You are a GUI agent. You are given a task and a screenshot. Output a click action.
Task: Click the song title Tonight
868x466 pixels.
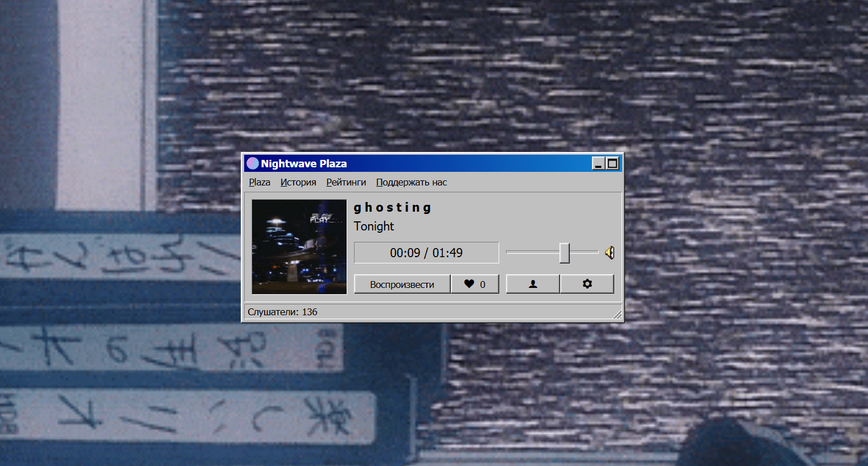(x=374, y=226)
